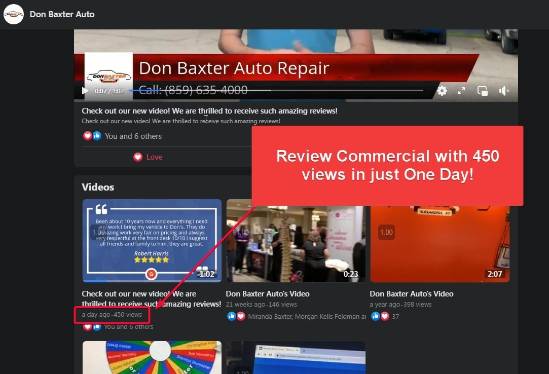Screen dimensions: 549x374
Task: Open Don Baxter Auto's Video from a year ago
Action: coord(411,294)
